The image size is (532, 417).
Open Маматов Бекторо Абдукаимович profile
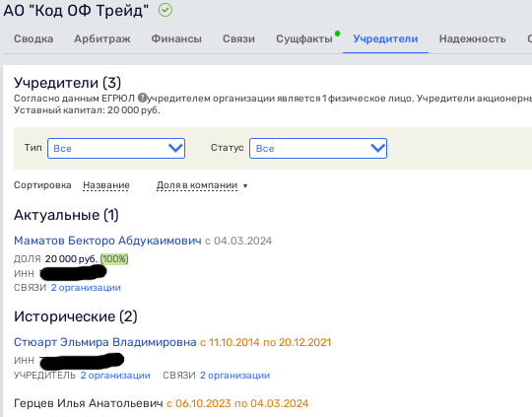tap(107, 241)
